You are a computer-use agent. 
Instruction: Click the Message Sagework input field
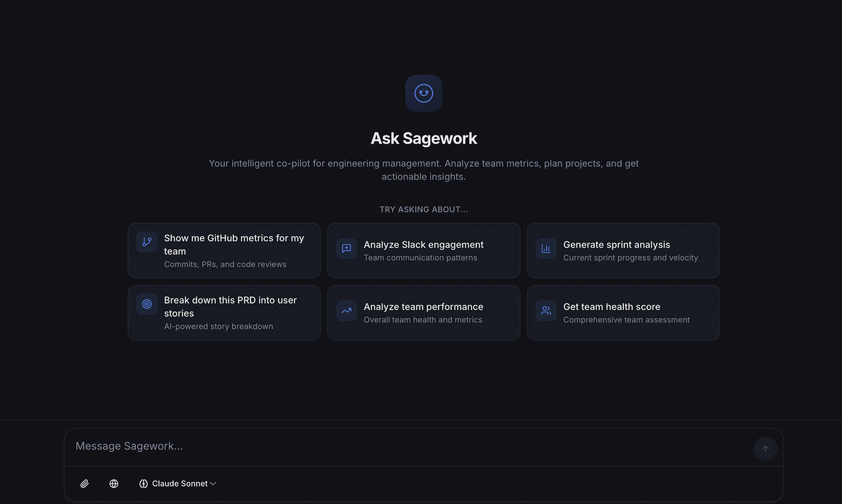(x=374, y=446)
